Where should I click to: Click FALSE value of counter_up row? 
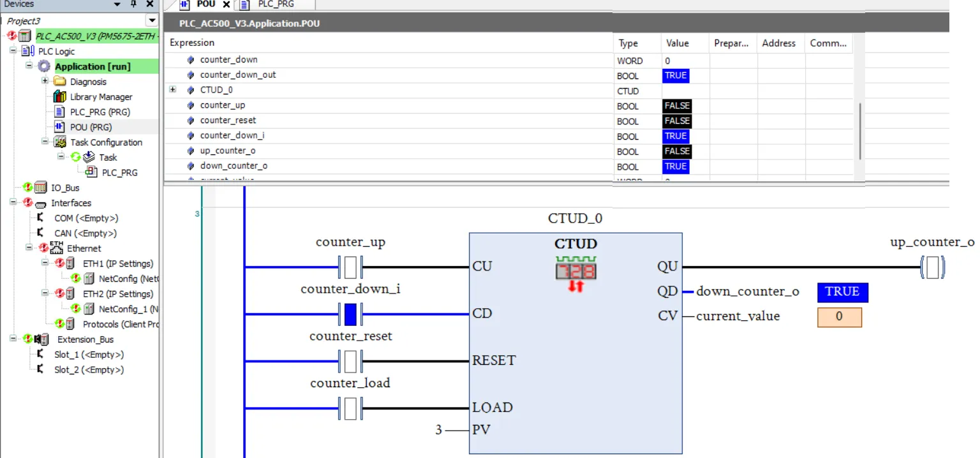click(x=678, y=106)
